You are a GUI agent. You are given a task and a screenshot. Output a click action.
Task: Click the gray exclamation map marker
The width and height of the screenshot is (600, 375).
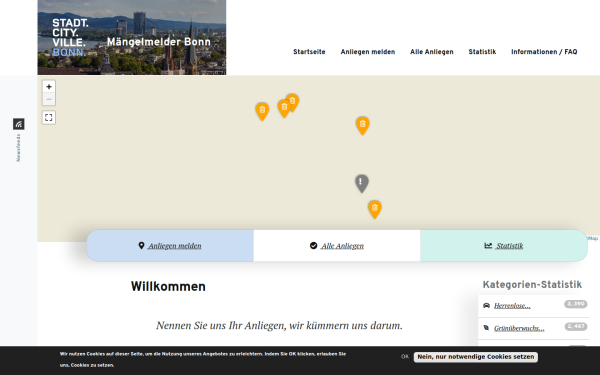coord(362,183)
